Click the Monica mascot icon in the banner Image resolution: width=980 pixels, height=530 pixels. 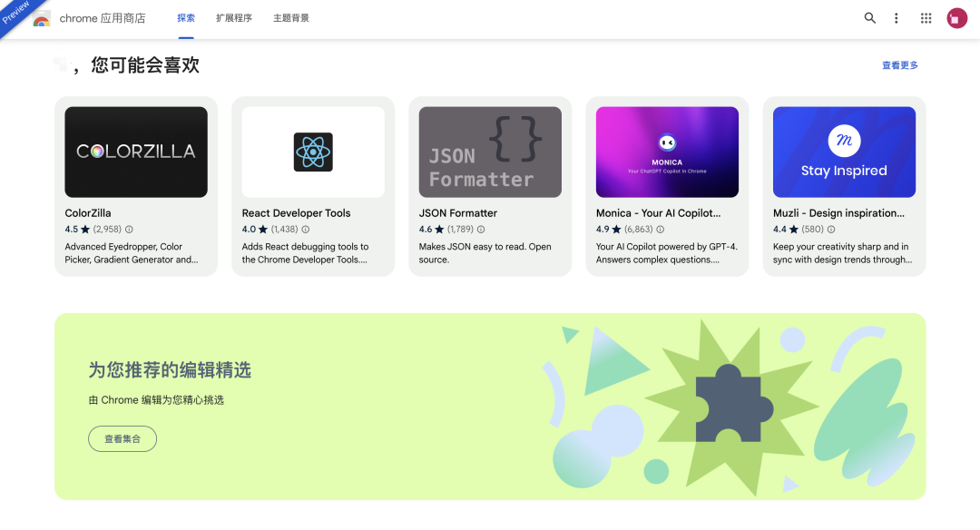(x=667, y=143)
